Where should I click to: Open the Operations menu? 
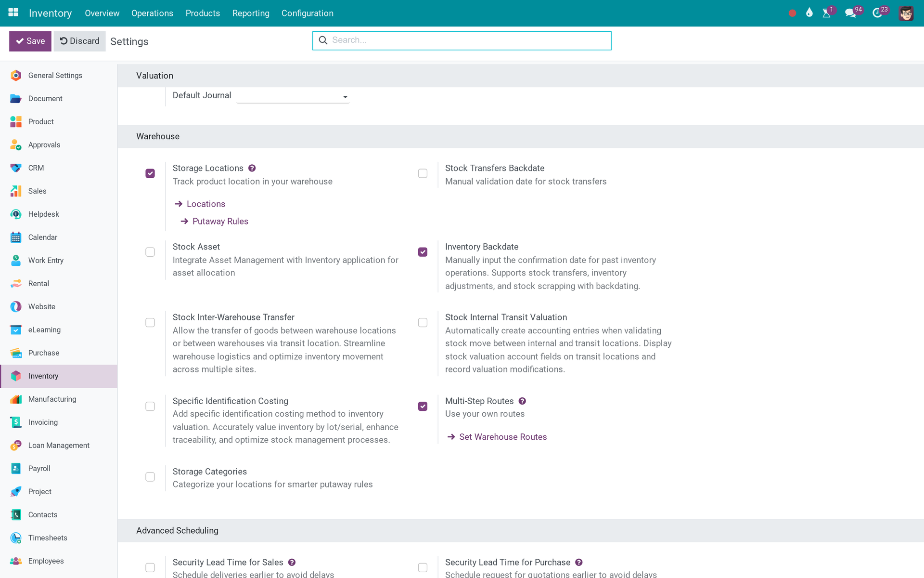(152, 13)
